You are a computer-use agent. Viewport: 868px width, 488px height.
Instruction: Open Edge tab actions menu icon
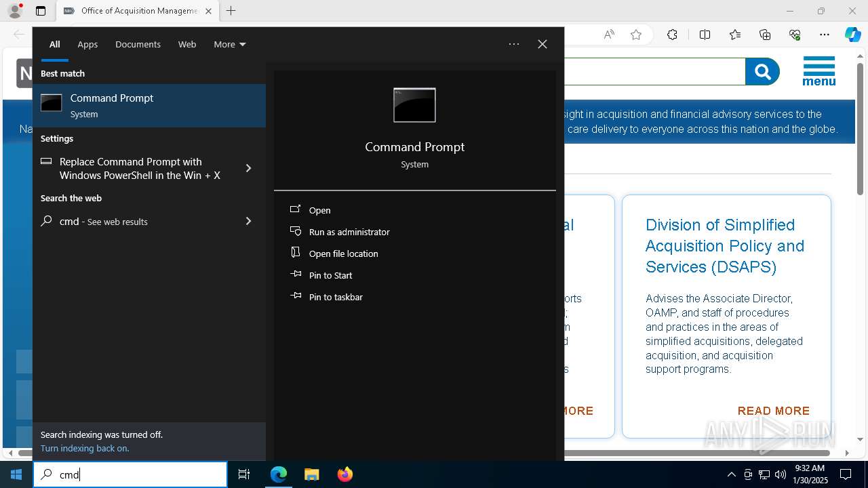[41, 11]
